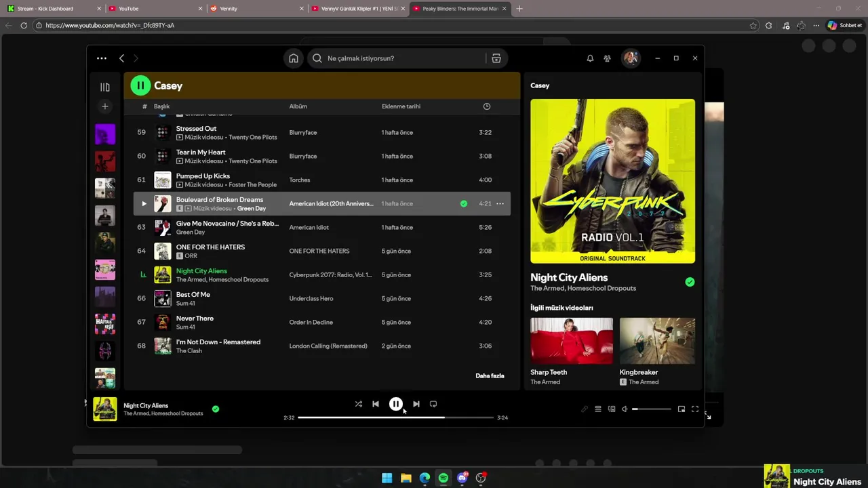
Task: Open more options for Boulevard of Broken Dreams
Action: point(500,203)
